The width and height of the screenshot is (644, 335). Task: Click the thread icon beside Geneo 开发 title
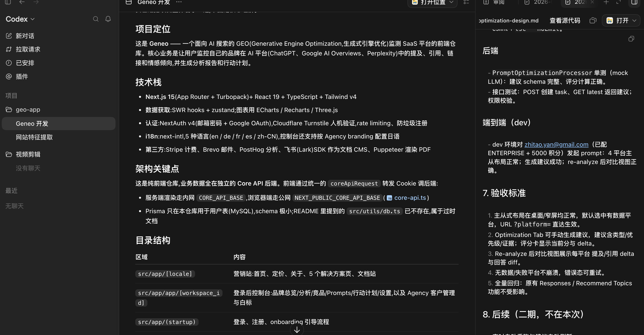click(129, 2)
